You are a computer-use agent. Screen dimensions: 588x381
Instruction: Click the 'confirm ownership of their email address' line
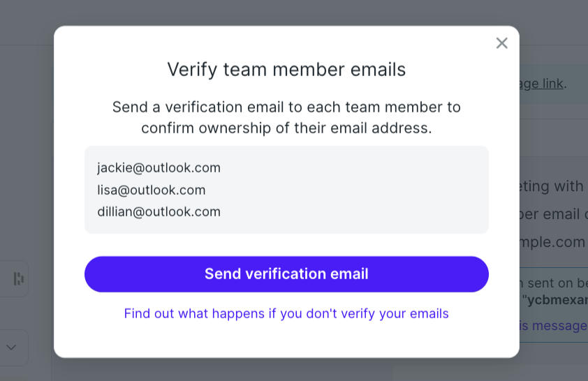(286, 128)
